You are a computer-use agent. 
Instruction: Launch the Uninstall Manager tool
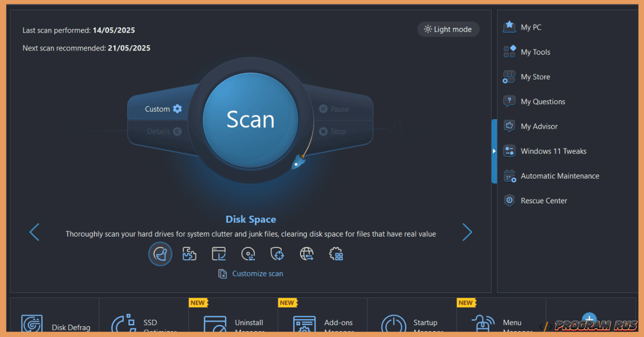233,325
